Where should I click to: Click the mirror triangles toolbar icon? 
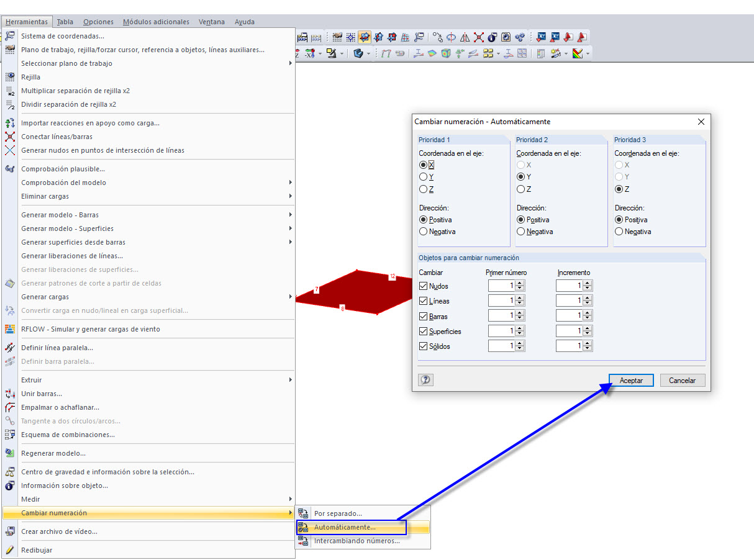[465, 37]
